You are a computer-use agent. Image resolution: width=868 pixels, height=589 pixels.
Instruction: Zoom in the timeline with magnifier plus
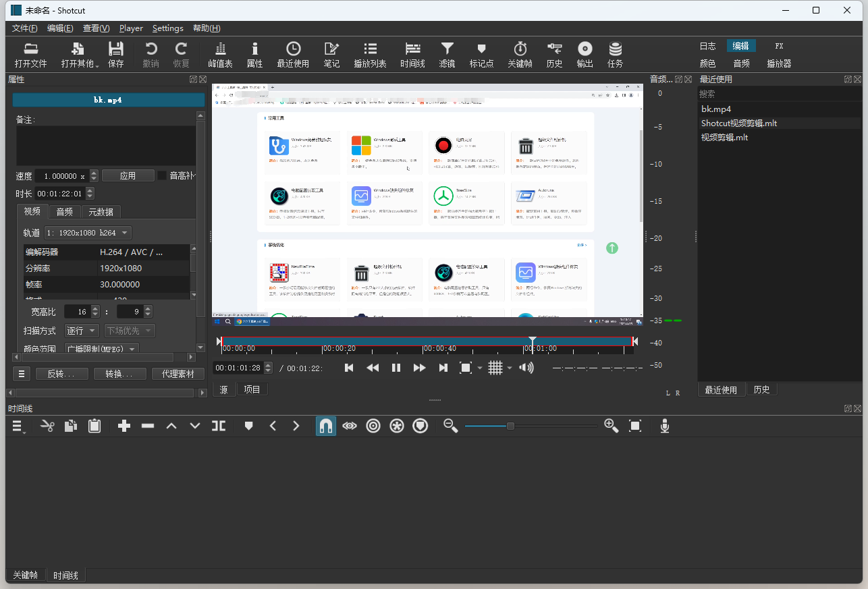point(612,426)
